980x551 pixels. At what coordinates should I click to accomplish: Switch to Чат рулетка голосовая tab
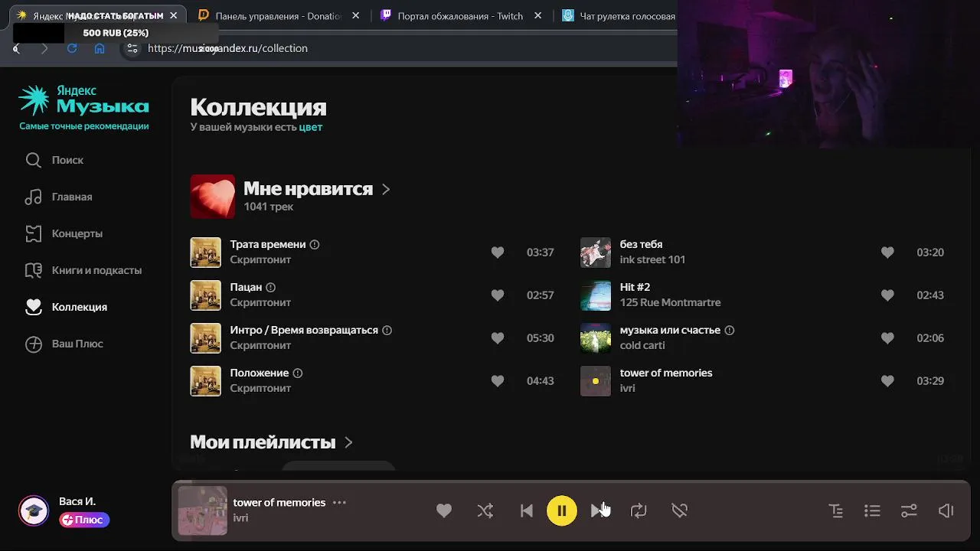pyautogui.click(x=619, y=15)
